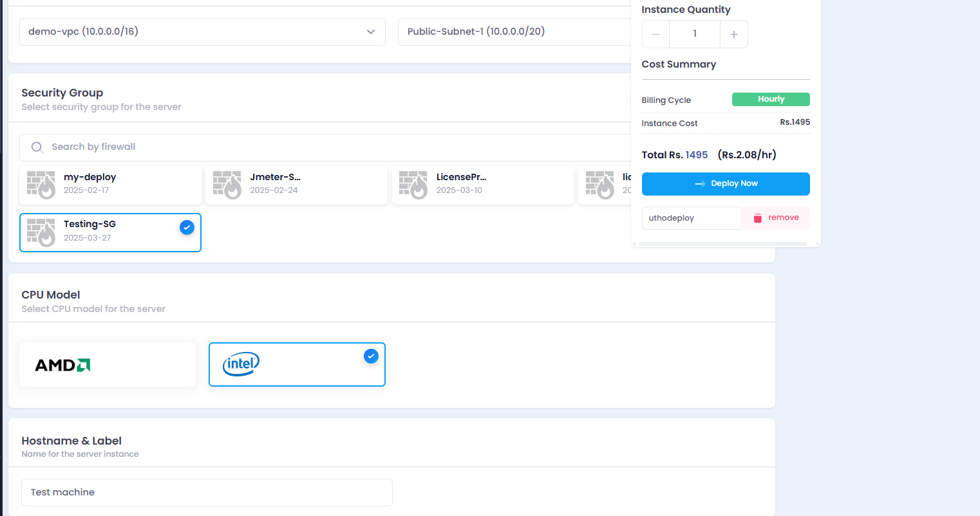980x516 pixels.
Task: Open the demo-vpc dropdown
Action: (x=202, y=32)
